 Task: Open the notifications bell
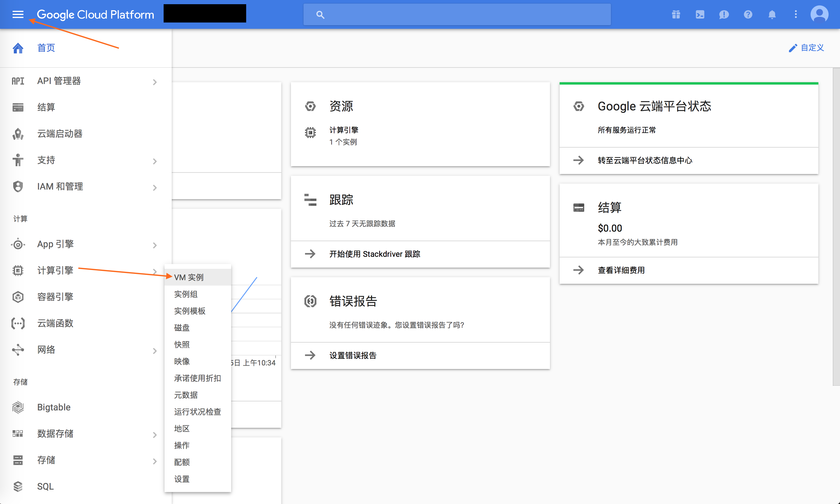pos(772,14)
